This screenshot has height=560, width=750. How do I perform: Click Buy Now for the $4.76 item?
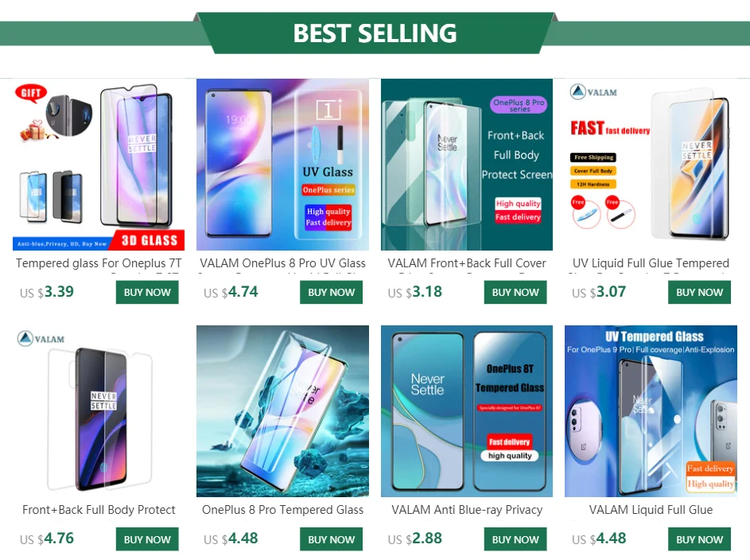point(147,539)
